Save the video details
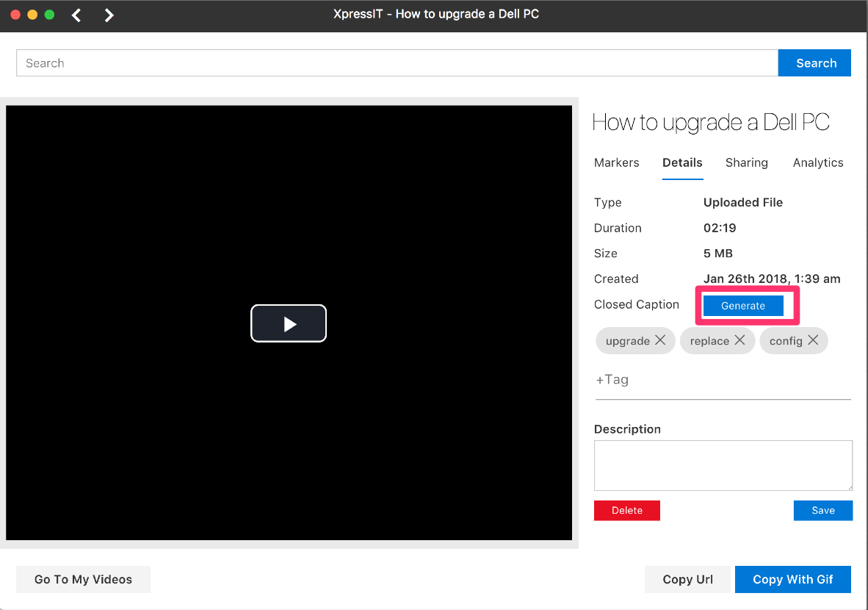 coord(822,510)
